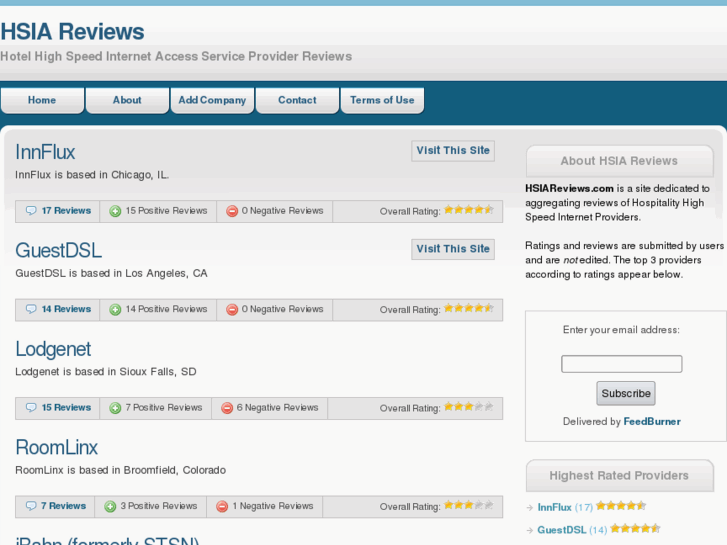727x545 pixels.
Task: Click red minus icon in GuestDSL row
Action: 232,309
